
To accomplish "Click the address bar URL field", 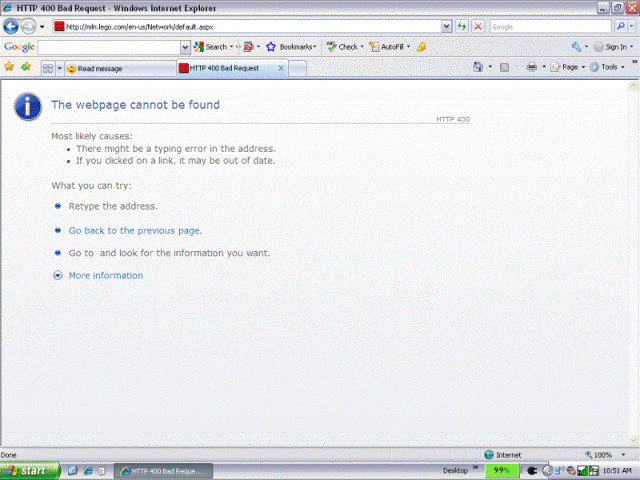I will 247,27.
